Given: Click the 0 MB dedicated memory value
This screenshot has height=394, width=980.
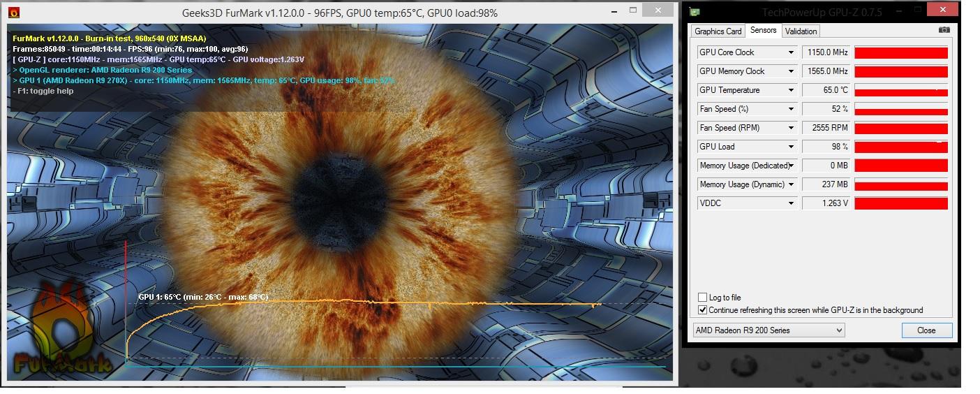Looking at the screenshot, I should coord(827,166).
